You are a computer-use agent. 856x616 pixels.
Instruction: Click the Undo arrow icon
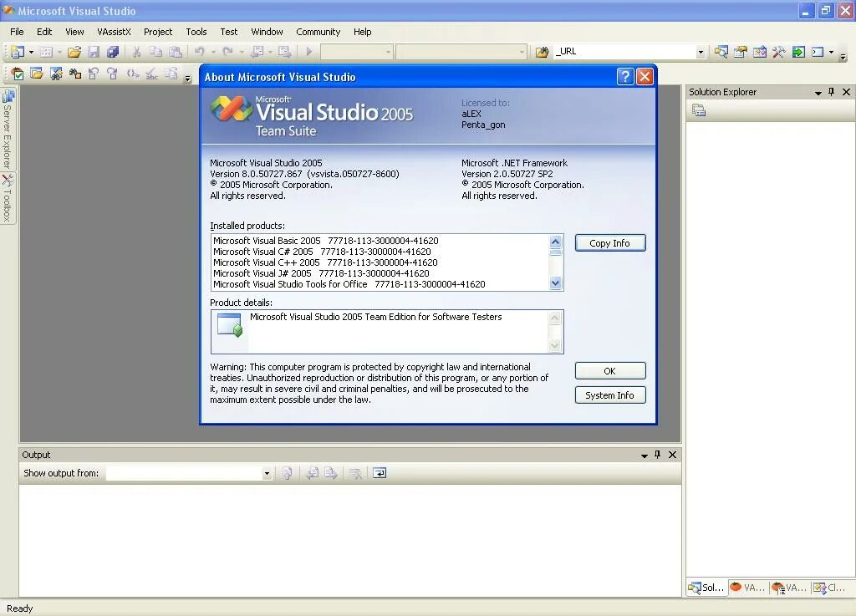click(199, 52)
